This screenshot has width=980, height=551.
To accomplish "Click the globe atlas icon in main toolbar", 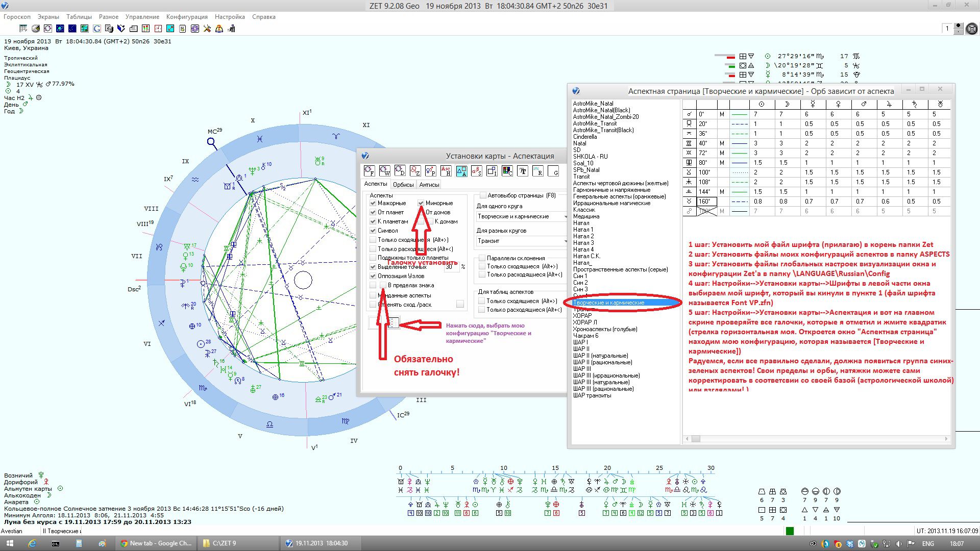I will (x=36, y=29).
